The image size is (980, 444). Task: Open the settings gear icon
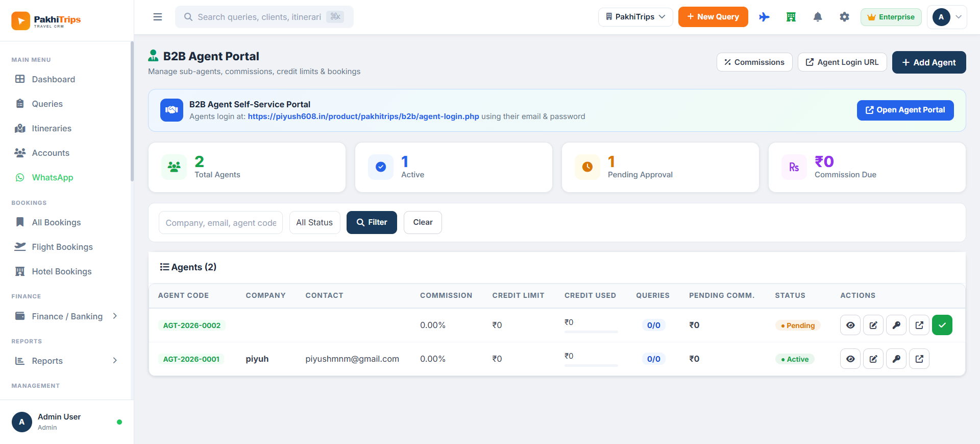pos(845,17)
